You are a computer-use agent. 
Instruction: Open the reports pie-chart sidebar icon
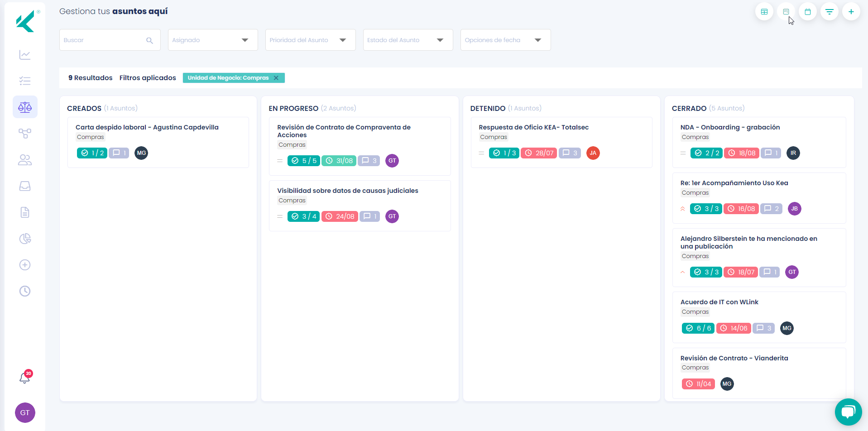25,239
